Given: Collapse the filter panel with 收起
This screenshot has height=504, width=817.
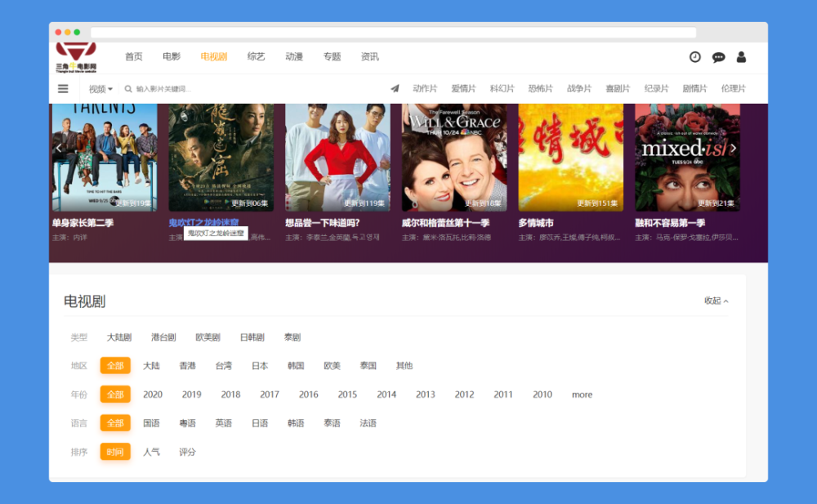Looking at the screenshot, I should (717, 301).
